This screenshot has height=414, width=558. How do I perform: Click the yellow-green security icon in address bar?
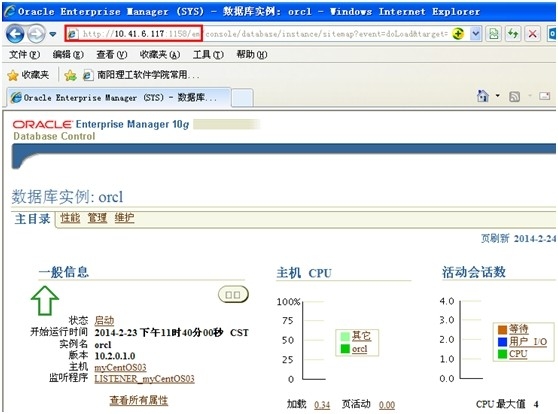point(458,34)
